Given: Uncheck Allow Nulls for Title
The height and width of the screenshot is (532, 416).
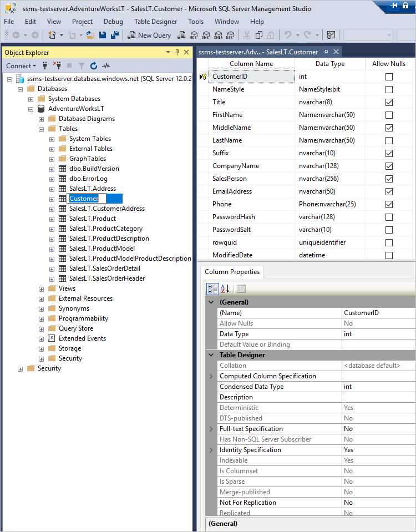Looking at the screenshot, I should click(389, 102).
